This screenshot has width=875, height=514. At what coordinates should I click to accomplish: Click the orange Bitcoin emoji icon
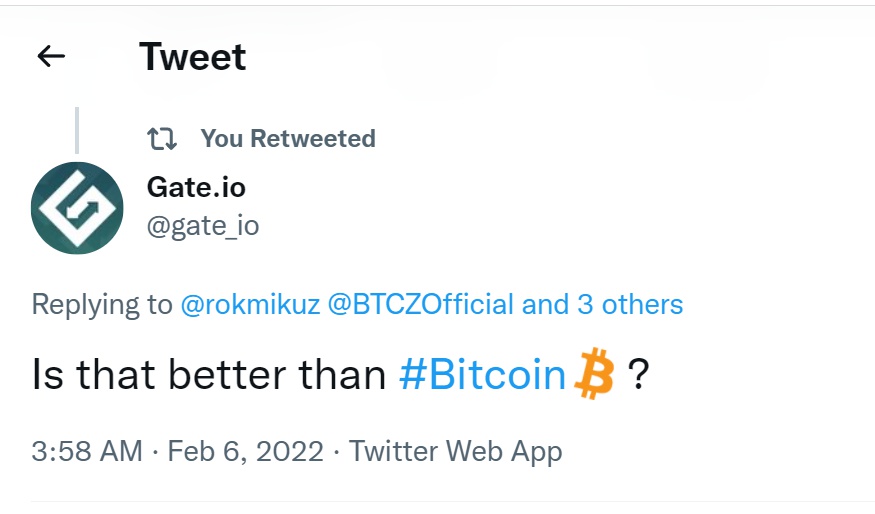tap(595, 375)
